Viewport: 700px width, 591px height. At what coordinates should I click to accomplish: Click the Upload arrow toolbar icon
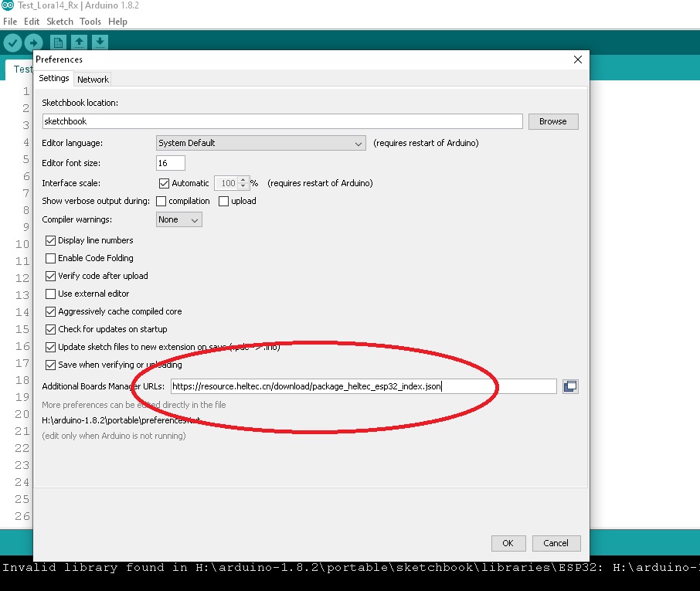click(33, 42)
